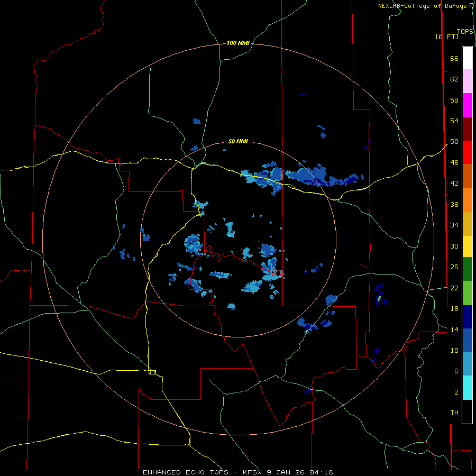Click the "38" legend value

(x=454, y=204)
